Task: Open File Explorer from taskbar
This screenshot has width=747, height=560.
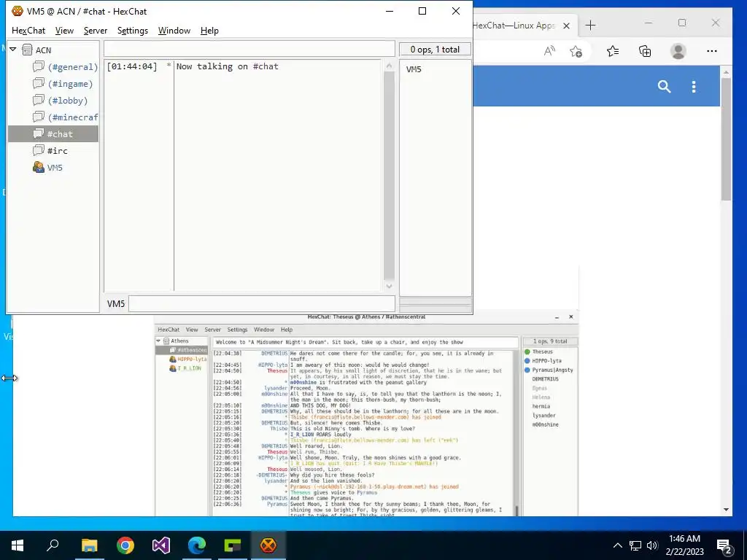Action: click(89, 545)
